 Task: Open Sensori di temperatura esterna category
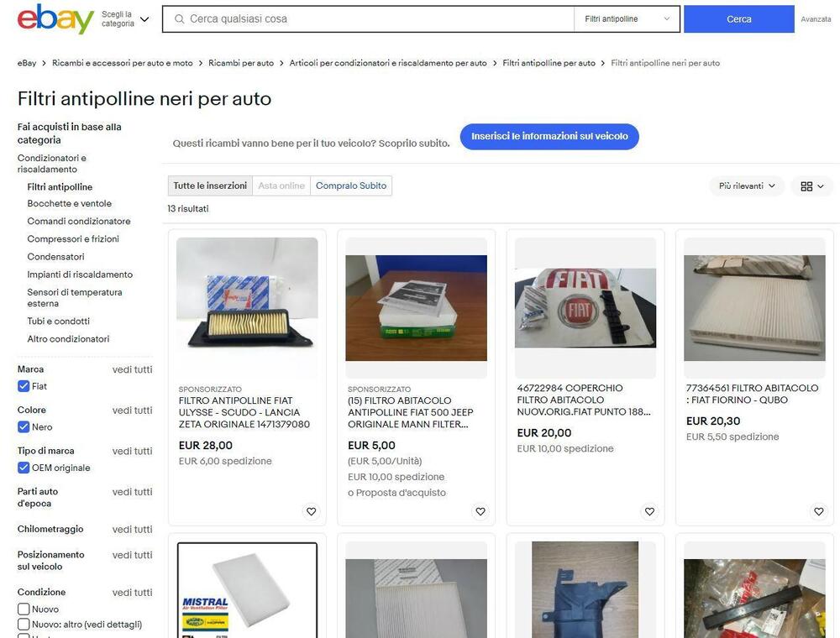click(x=75, y=297)
